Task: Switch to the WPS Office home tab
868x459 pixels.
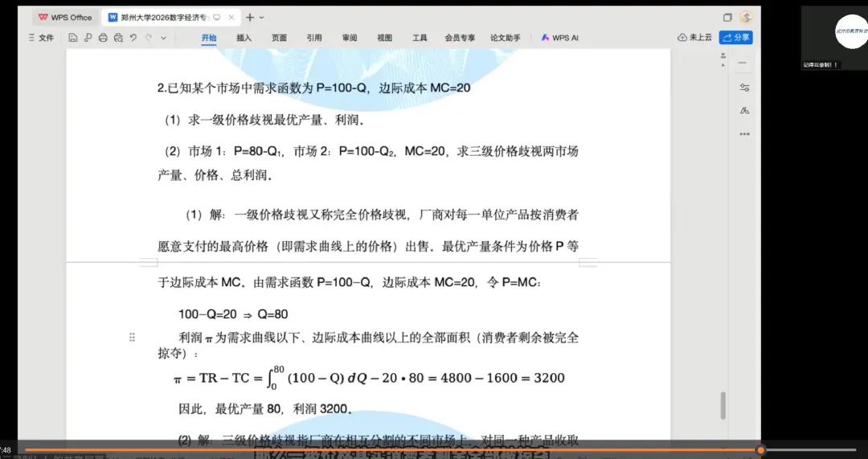Action: [x=65, y=17]
